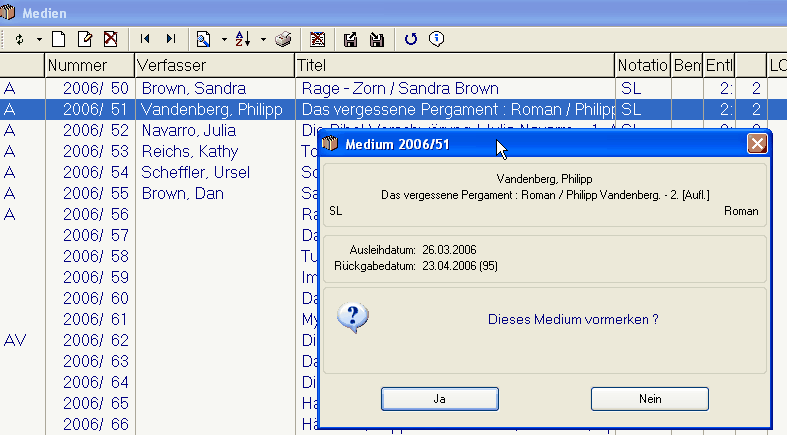The image size is (787, 435).
Task: Jump to the last record
Action: (171, 39)
